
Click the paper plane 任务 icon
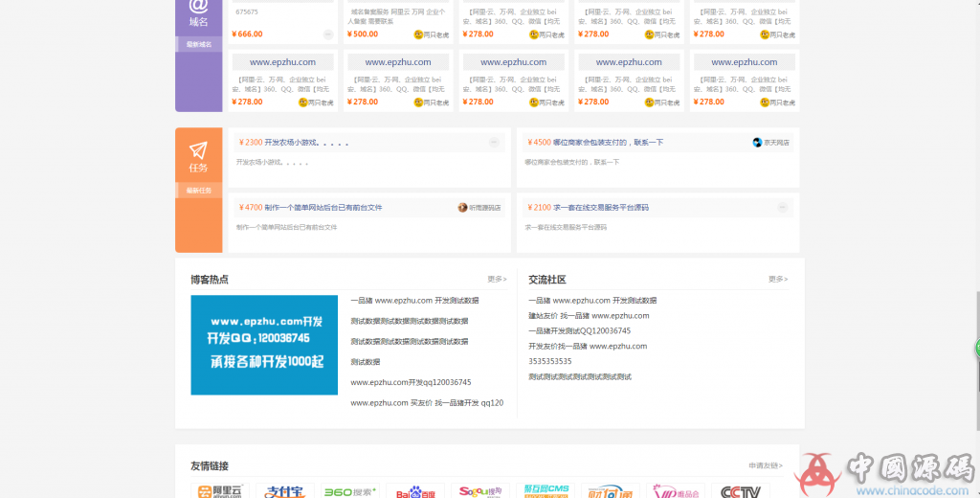click(198, 150)
